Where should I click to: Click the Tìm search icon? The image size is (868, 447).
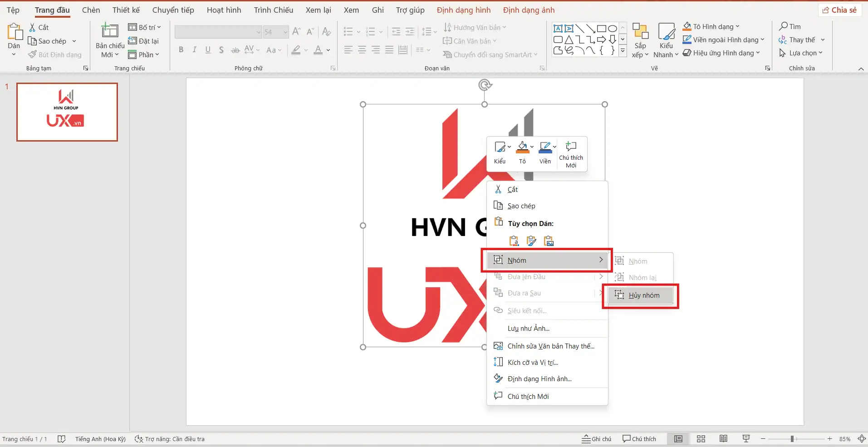(784, 26)
